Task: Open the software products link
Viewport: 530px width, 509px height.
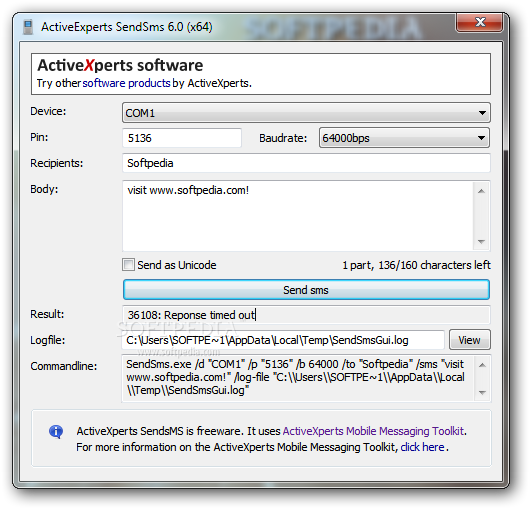Action: click(126, 83)
